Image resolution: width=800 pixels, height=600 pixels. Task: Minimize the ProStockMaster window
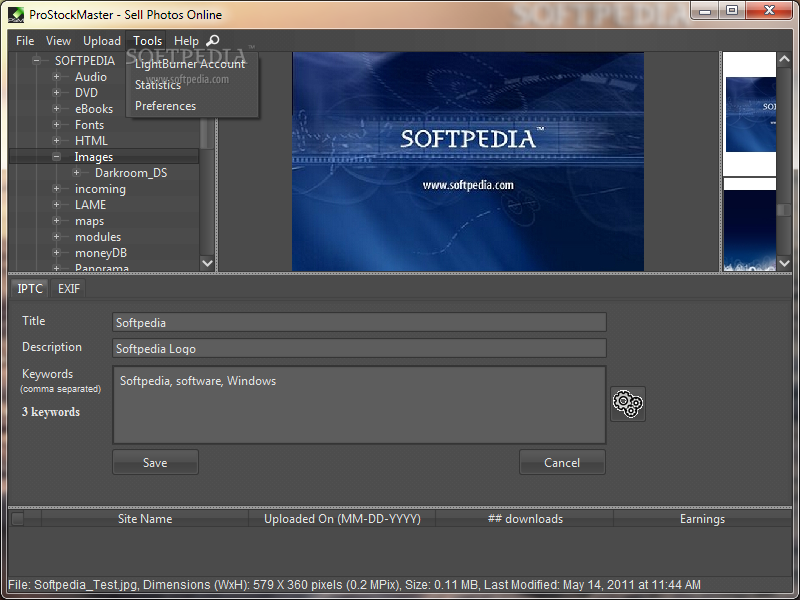pos(705,11)
